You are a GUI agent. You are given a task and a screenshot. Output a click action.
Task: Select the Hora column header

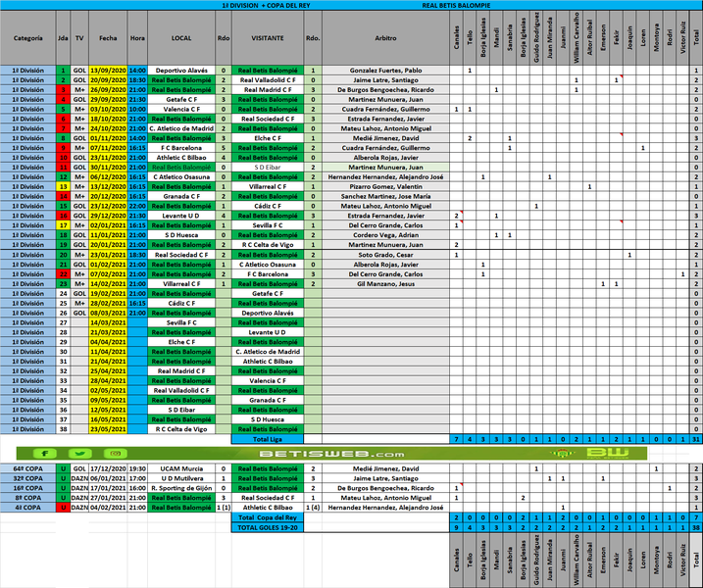click(x=137, y=38)
